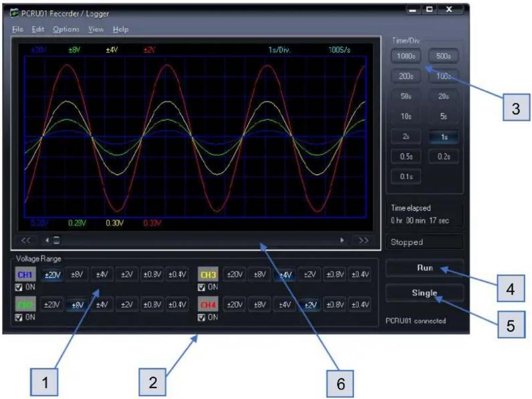Toggle the CH1 ON checkbox

(19, 288)
